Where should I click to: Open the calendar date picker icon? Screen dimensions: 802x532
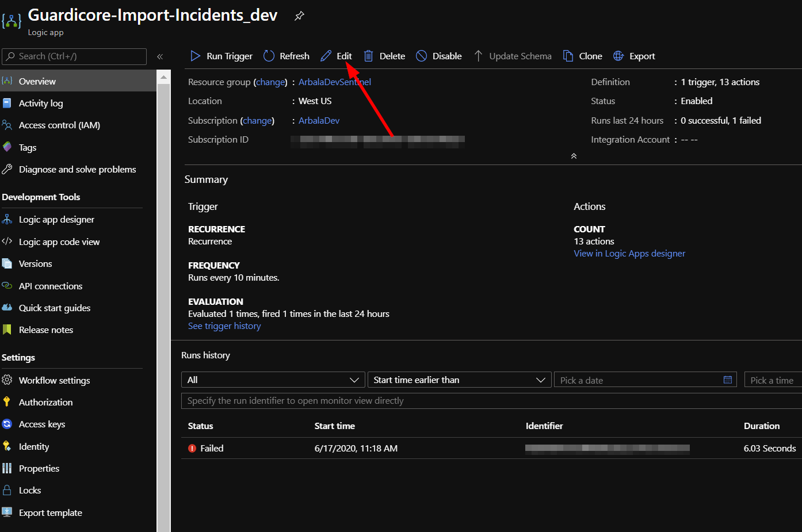[728, 380]
